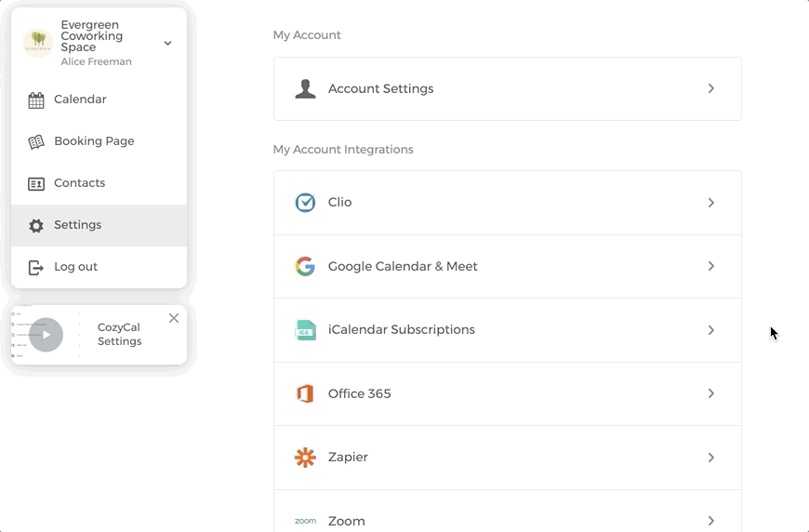Go to Booking Page in sidebar

[93, 141]
